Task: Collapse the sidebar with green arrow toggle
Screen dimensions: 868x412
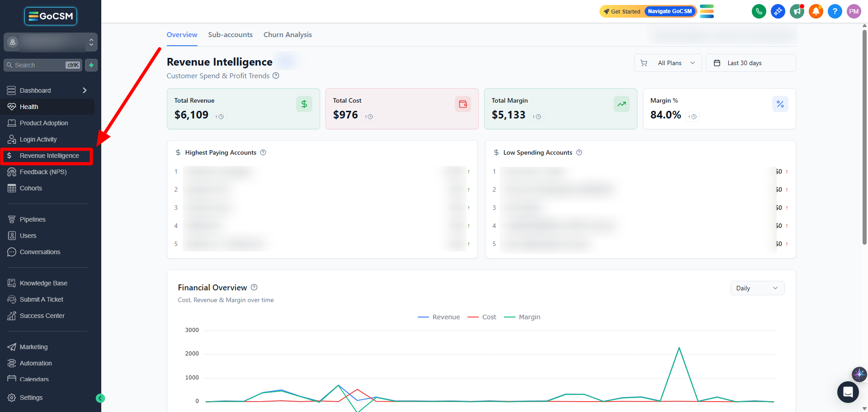Action: pos(100,398)
